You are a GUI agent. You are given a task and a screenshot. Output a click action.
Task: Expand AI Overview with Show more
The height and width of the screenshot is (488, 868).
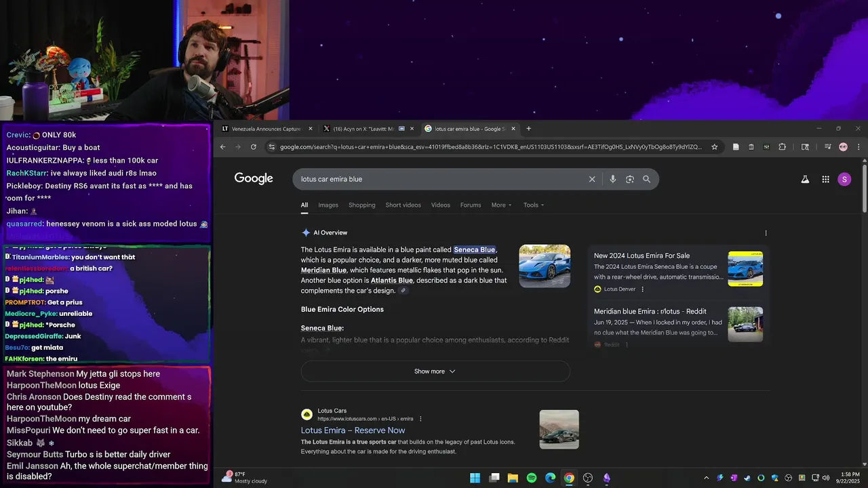[435, 371]
